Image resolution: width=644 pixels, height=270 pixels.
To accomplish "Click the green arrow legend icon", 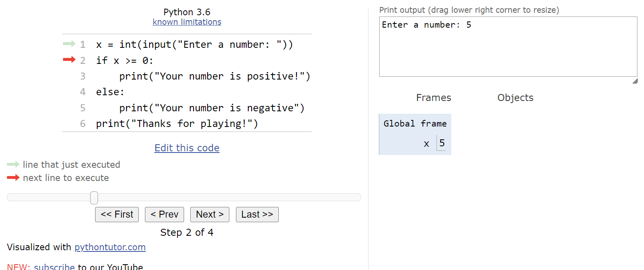I will 13,164.
